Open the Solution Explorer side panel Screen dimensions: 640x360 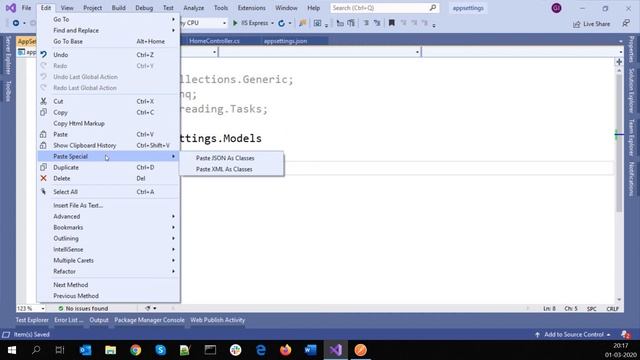(631, 91)
